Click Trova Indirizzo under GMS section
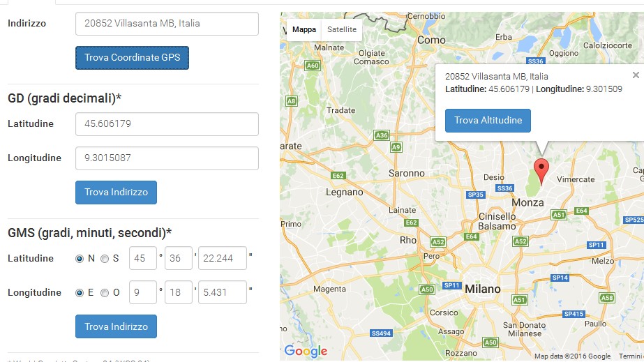644x362 pixels. 116,326
